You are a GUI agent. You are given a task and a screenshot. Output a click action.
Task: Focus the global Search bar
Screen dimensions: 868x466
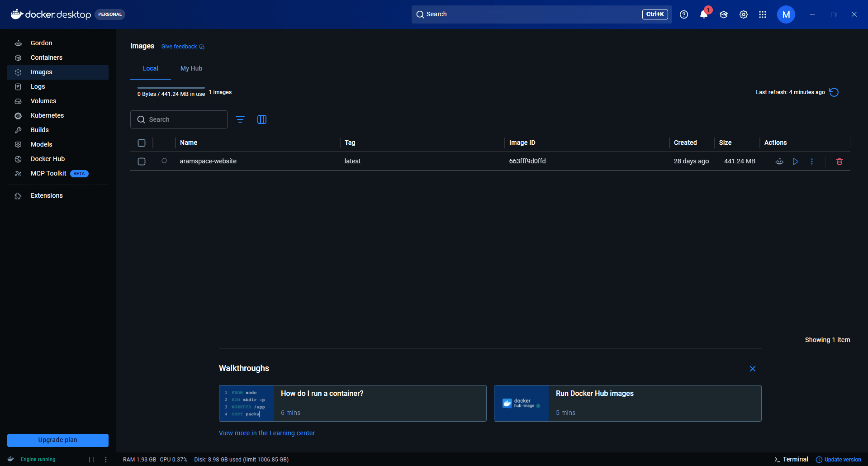(541, 14)
